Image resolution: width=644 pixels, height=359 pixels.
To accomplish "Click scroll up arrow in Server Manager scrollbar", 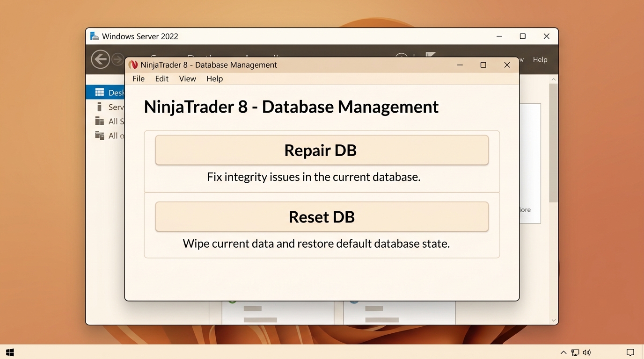I will [554, 79].
